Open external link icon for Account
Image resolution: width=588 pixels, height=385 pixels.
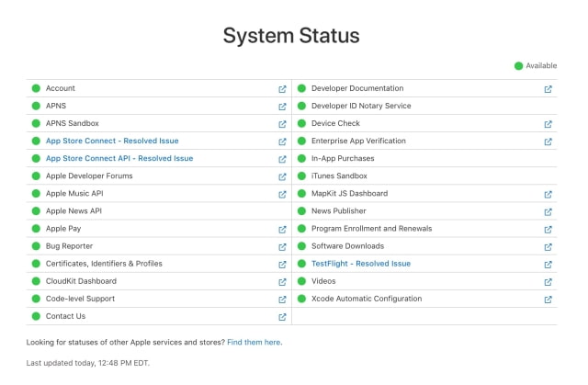coord(282,89)
